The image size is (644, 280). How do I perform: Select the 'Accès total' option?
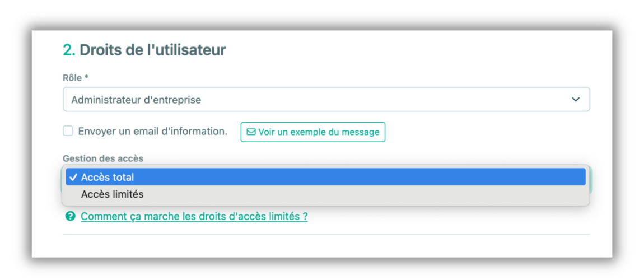(x=108, y=178)
